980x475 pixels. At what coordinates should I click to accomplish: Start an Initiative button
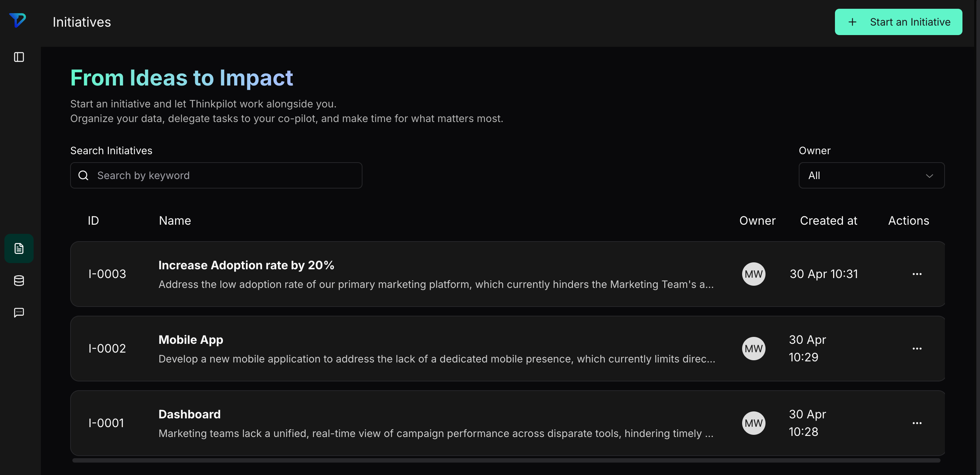coord(898,22)
